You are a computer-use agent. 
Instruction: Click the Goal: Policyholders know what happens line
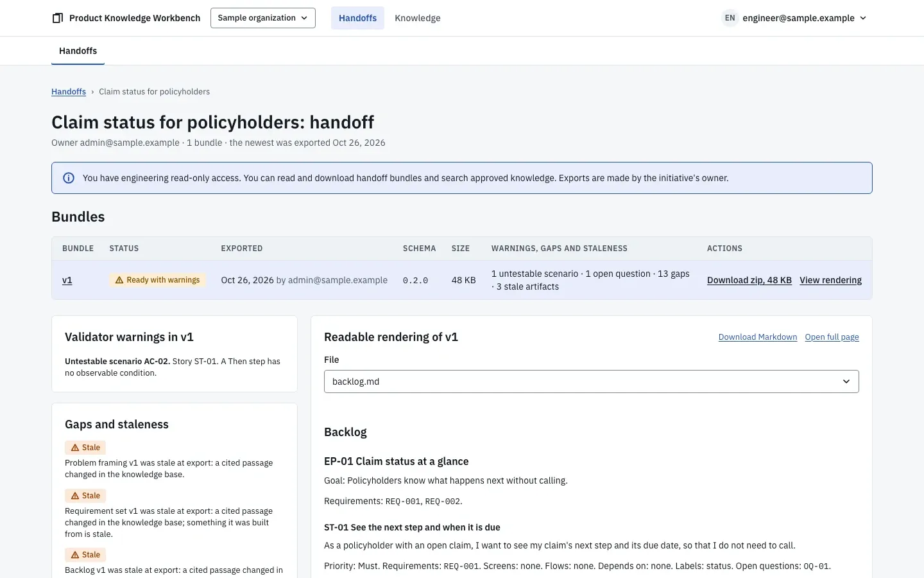[446, 480]
